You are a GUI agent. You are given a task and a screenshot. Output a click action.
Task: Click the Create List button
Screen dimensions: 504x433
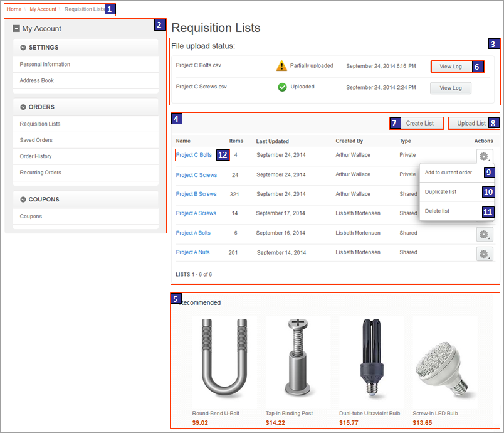417,123
